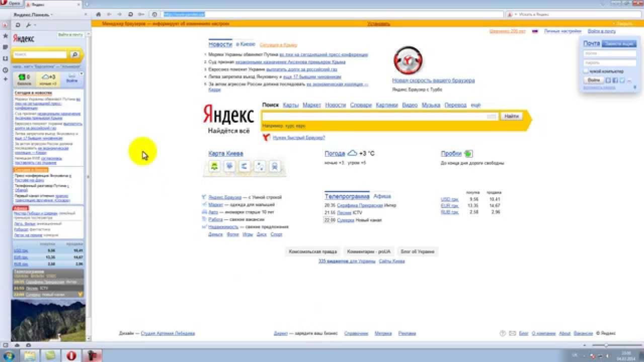Open the on-screen keyboard icon in the search field
This screenshot has height=362, width=644.
[x=492, y=117]
